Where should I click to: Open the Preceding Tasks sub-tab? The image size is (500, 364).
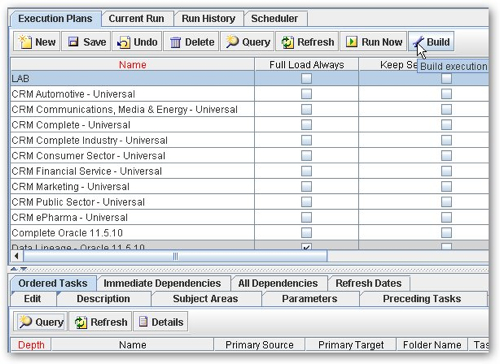tap(422, 299)
